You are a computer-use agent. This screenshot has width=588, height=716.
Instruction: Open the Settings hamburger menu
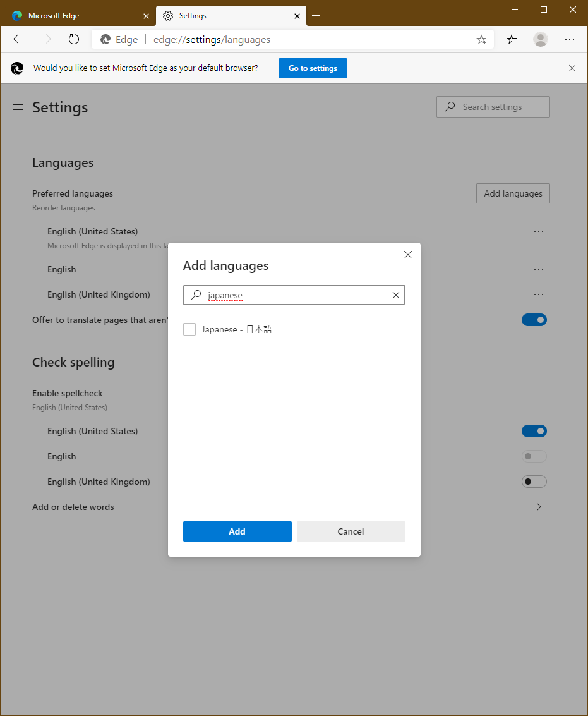[18, 107]
